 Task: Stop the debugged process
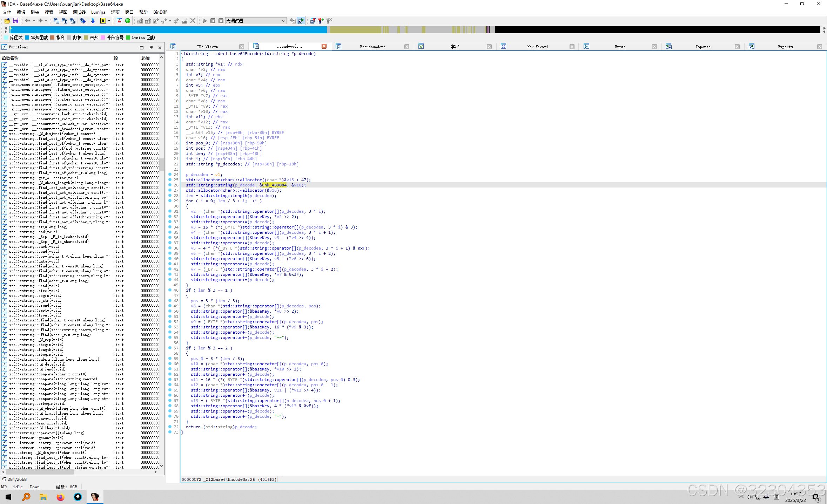[221, 21]
